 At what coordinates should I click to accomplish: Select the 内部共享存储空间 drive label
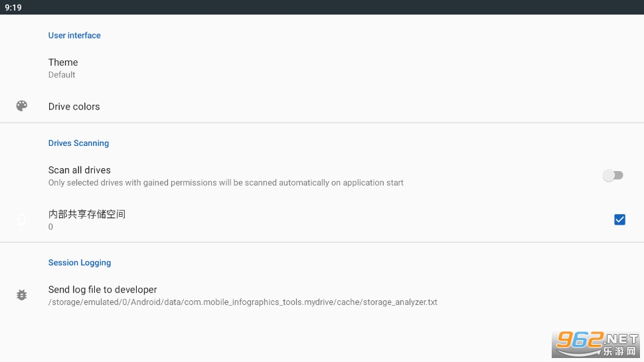[87, 214]
